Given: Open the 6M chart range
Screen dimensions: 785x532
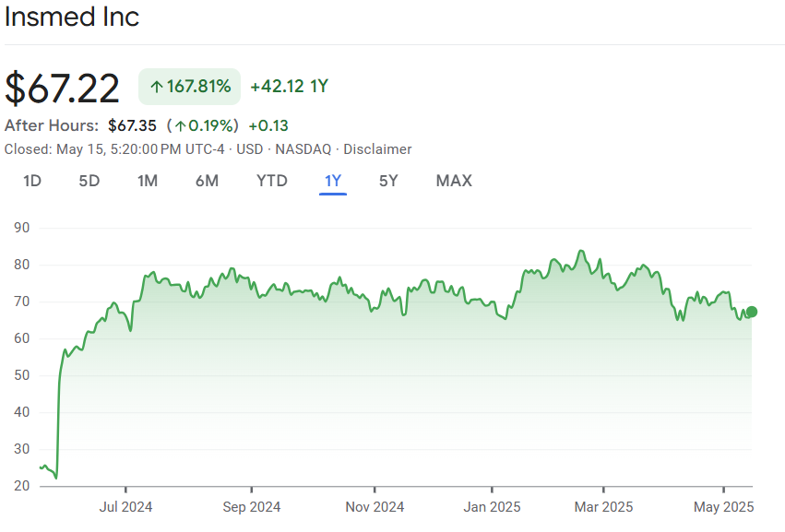Looking at the screenshot, I should pos(207,181).
